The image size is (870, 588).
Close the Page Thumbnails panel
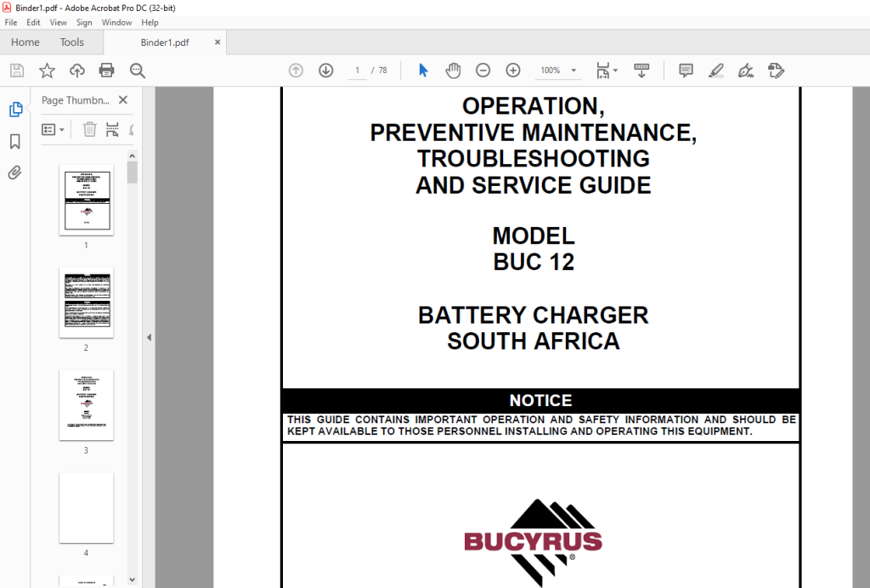(123, 100)
